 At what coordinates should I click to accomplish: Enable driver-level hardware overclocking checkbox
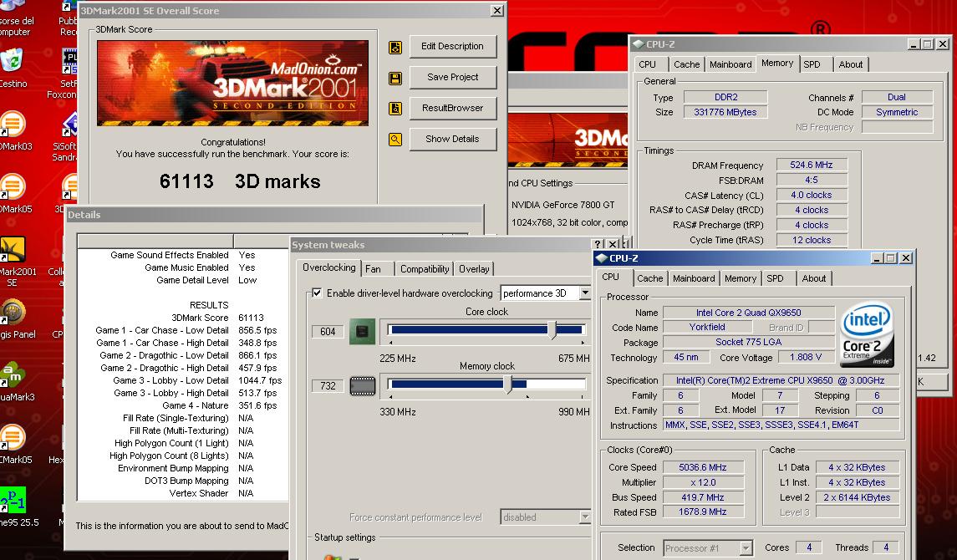[x=317, y=293]
